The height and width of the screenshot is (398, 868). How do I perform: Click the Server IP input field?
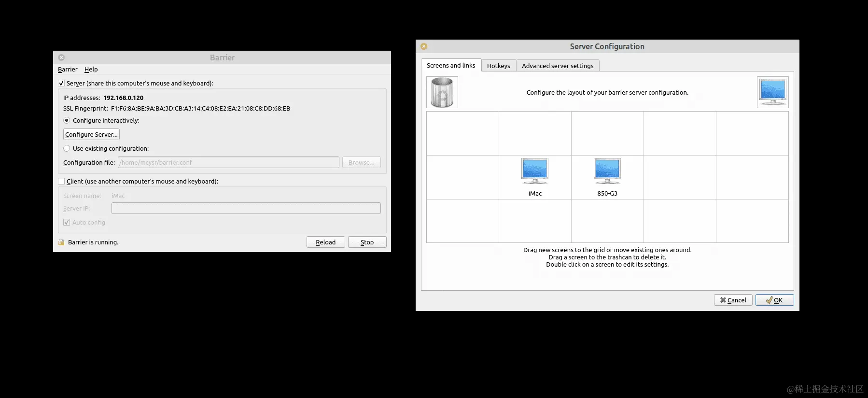coord(246,208)
